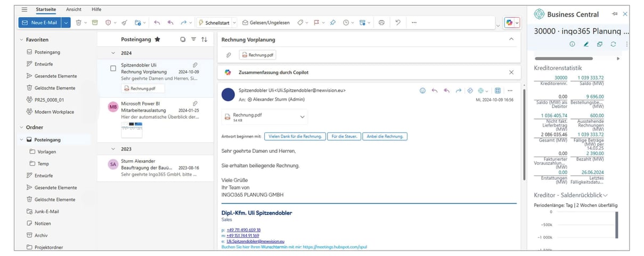Toggle the Posteingang favorite star
Viewport: 644px width, 256px height.
(157, 39)
